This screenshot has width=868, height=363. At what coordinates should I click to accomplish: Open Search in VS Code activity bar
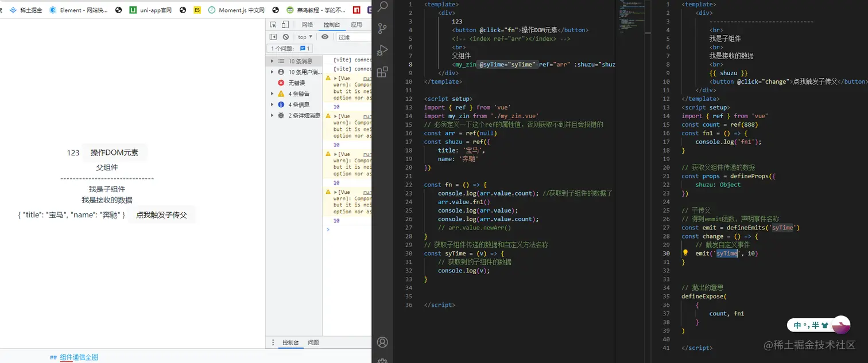point(382,7)
